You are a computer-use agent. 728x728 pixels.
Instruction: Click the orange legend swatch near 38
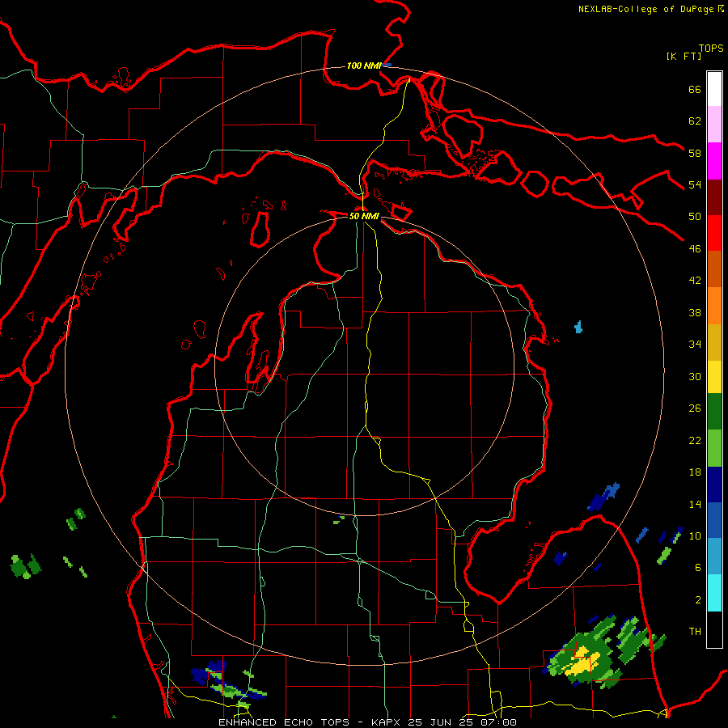tap(714, 306)
